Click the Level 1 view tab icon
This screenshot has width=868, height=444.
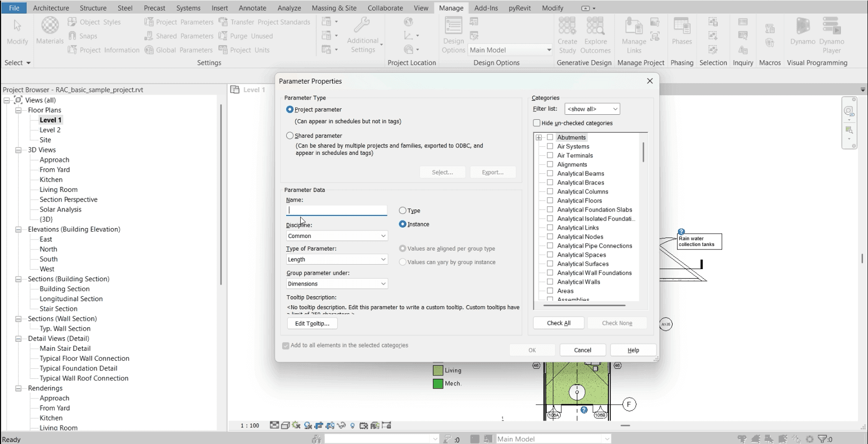(235, 89)
